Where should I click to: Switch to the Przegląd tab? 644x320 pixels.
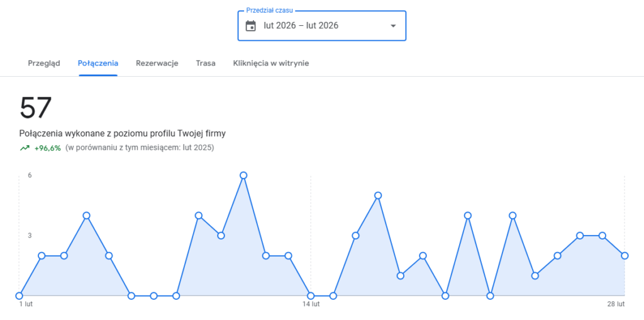pos(44,63)
